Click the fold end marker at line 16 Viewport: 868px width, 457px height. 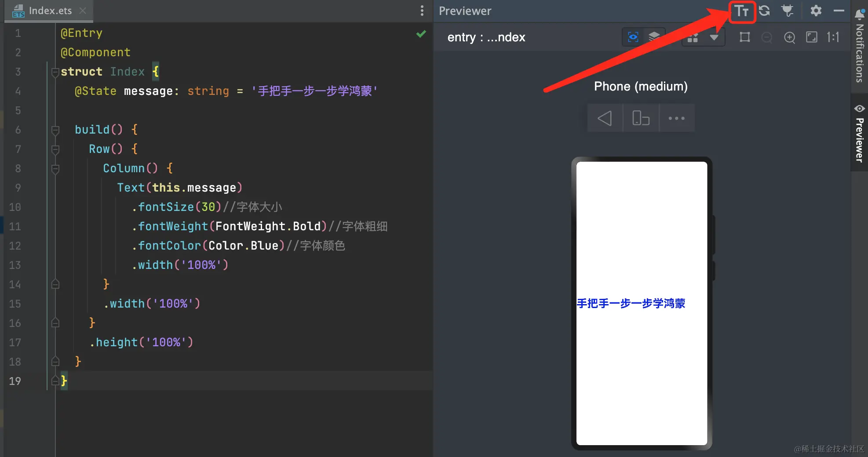tap(55, 323)
